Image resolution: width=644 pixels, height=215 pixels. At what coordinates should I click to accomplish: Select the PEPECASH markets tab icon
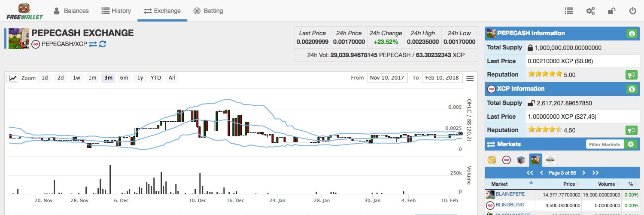click(x=536, y=160)
